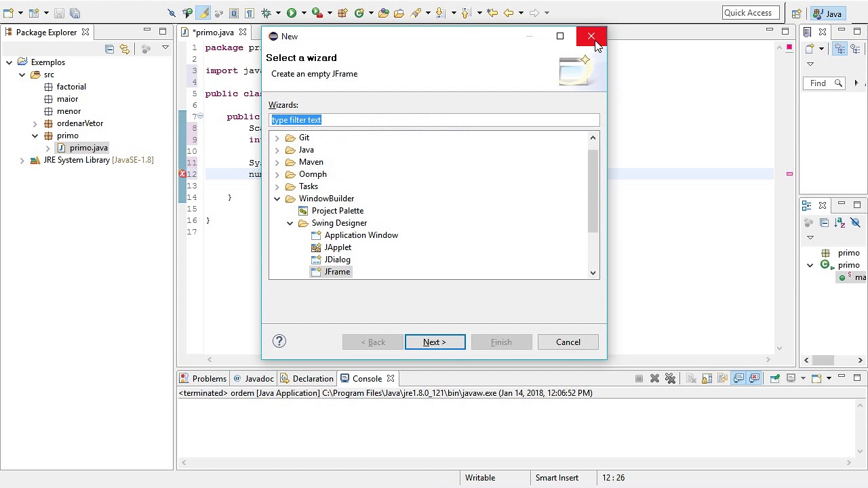Switch to the primo.java editor tab
Screen dimensions: 868x488
click(x=213, y=32)
